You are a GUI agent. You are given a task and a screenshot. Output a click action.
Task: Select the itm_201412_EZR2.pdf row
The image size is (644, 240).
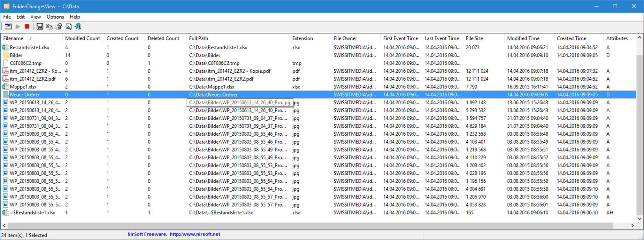318,79
